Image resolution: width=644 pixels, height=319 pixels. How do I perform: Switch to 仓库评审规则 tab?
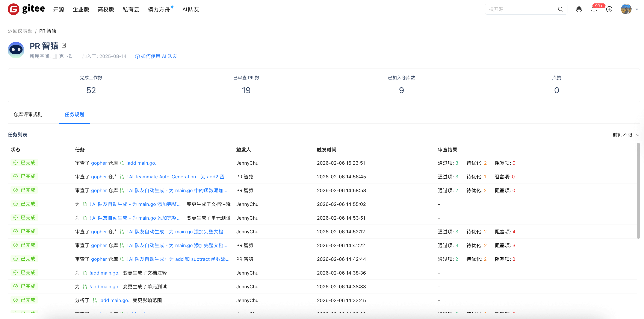(28, 115)
